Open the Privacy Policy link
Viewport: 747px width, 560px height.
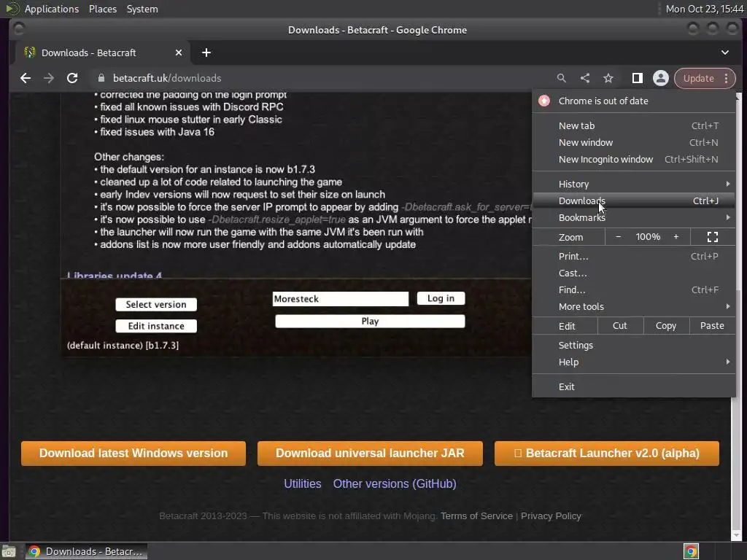tap(551, 516)
